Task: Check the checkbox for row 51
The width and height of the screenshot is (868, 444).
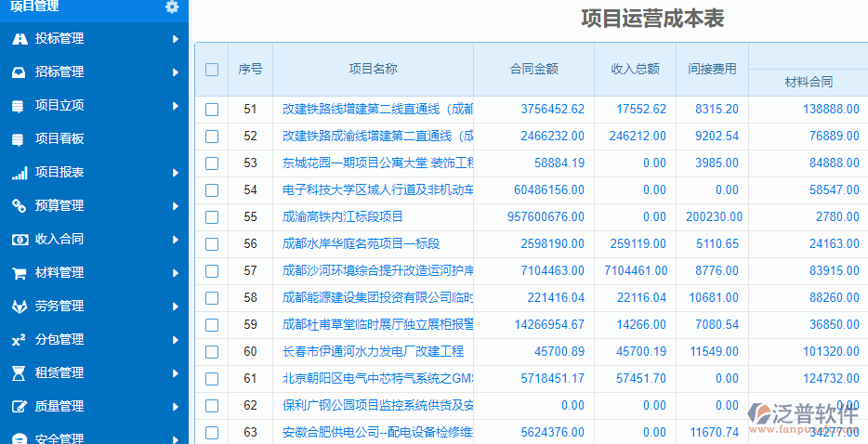Action: 212,110
